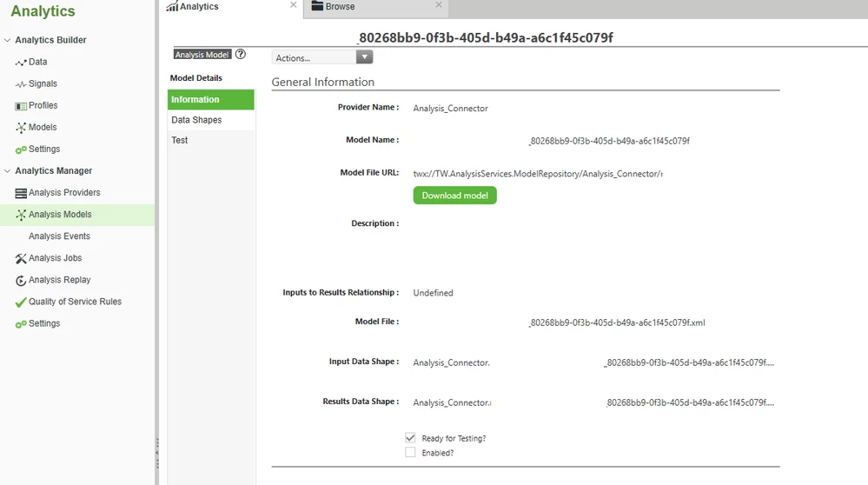Viewport: 868px width, 485px height.
Task: Click the General Information heading
Action: point(322,82)
